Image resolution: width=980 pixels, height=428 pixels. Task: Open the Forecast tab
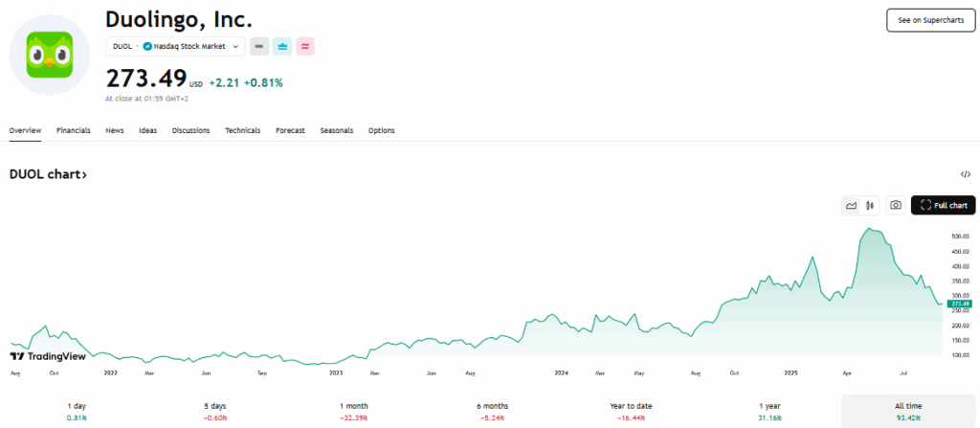pos(290,130)
